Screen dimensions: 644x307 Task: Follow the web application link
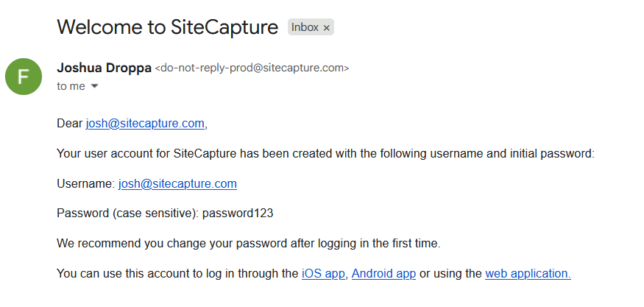coord(528,274)
